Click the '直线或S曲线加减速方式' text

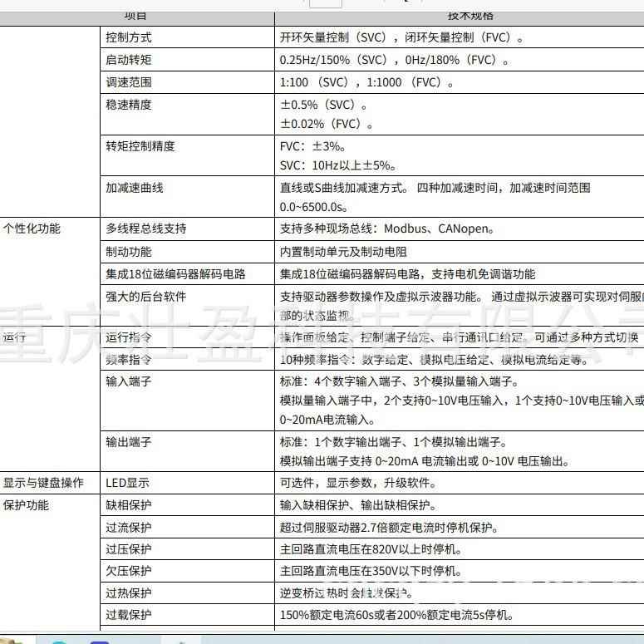[x=344, y=188]
